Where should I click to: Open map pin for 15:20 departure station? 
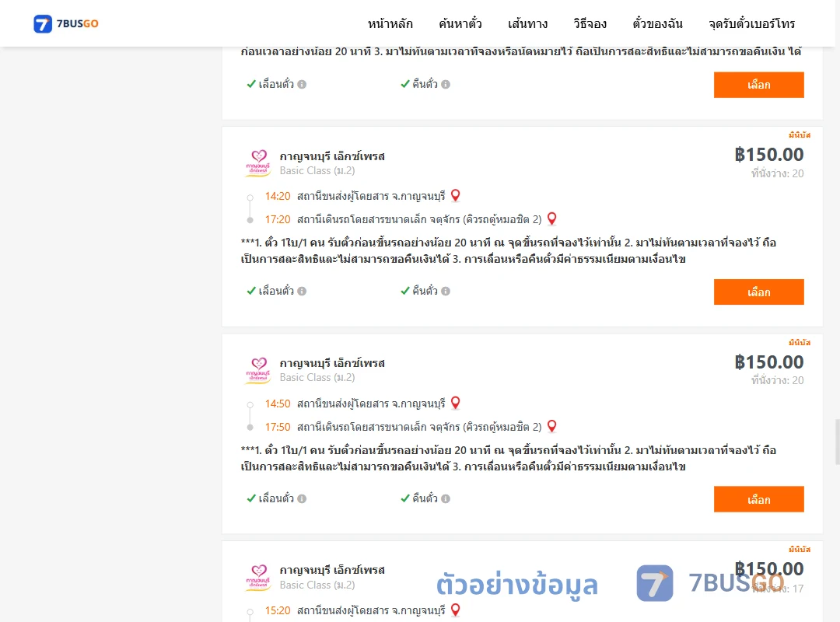[x=455, y=610]
